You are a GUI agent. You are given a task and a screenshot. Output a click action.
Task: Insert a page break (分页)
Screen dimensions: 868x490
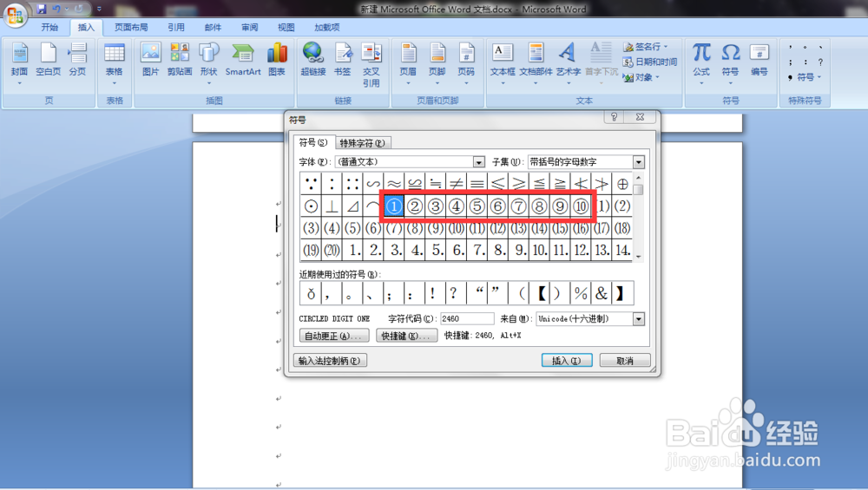(x=77, y=60)
